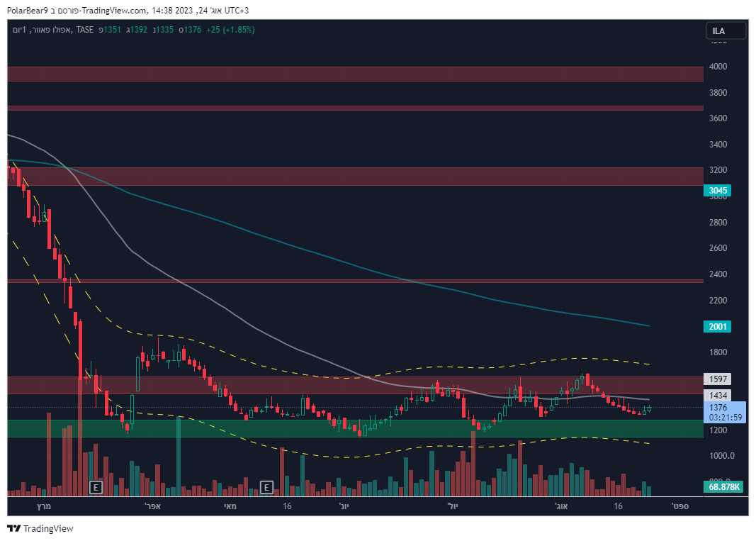Click the מרץ month label on the time axis

click(x=44, y=506)
